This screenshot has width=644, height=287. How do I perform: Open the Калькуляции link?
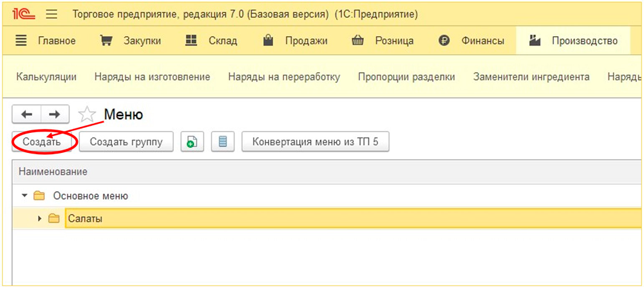tap(46, 77)
